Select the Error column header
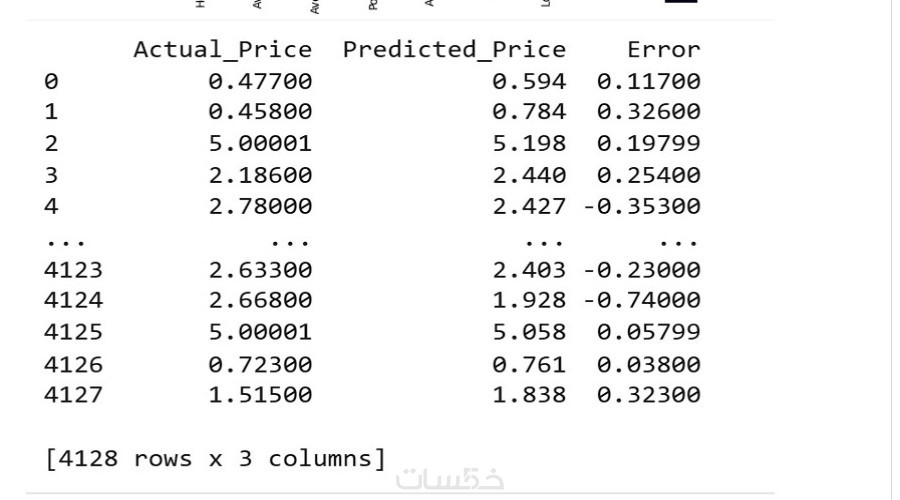The height and width of the screenshot is (500, 900). pos(664,49)
